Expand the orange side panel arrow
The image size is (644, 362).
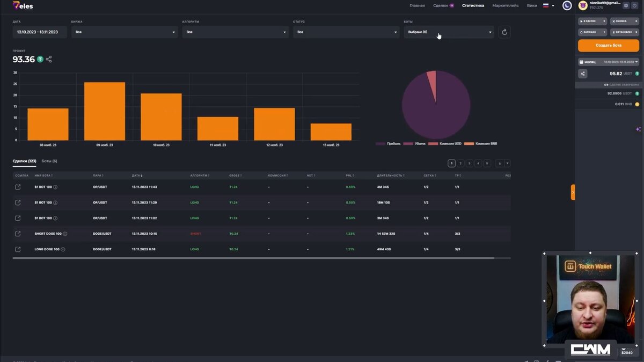573,192
